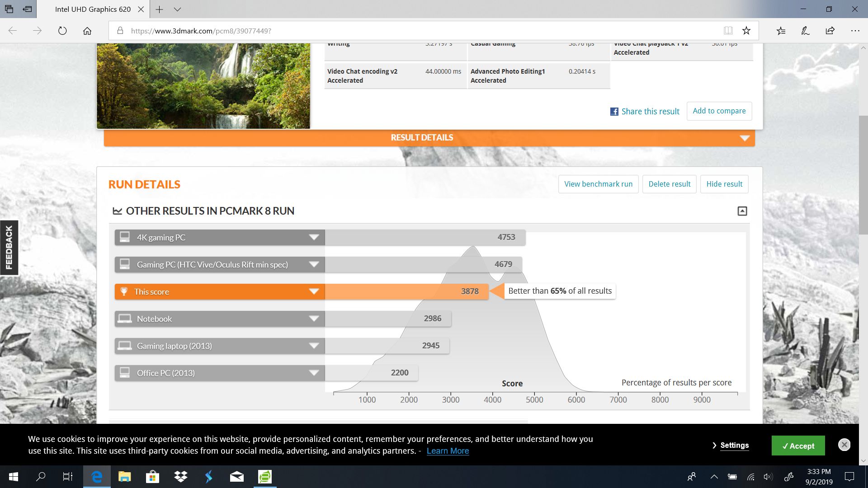Click Delete result button

click(x=670, y=184)
